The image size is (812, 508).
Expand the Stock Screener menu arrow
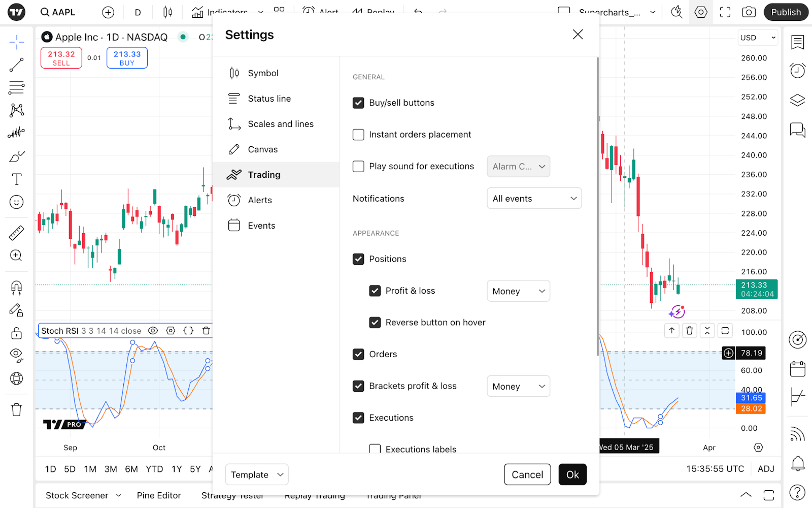119,495
